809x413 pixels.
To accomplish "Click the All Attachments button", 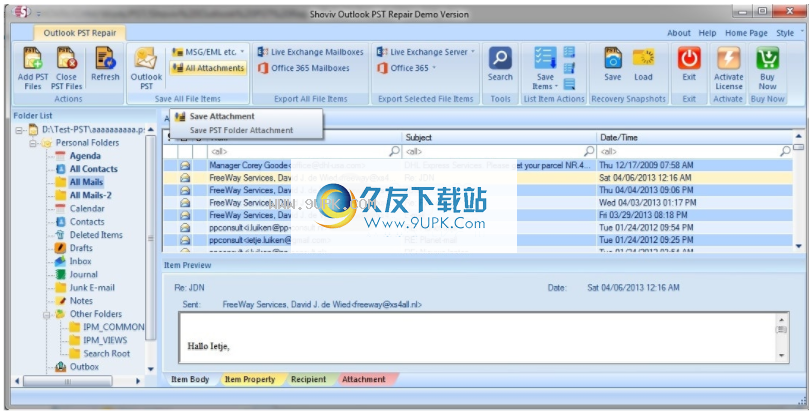I will point(208,68).
